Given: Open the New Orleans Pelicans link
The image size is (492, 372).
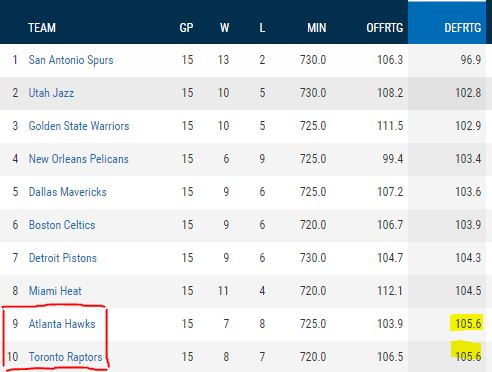Looking at the screenshot, I should pos(79,159).
